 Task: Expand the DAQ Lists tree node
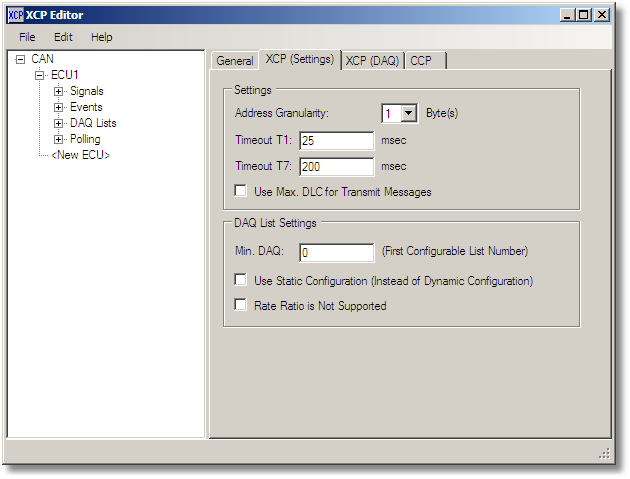point(58,124)
